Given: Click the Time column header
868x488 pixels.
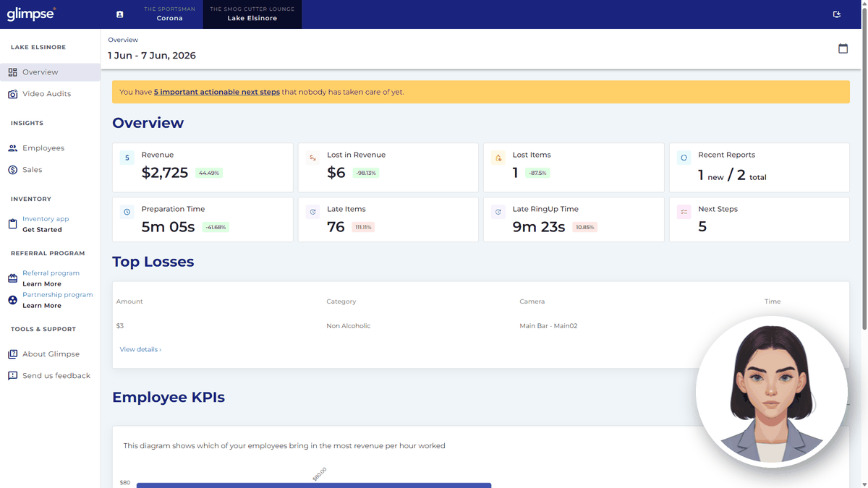Looking at the screenshot, I should (x=773, y=301).
